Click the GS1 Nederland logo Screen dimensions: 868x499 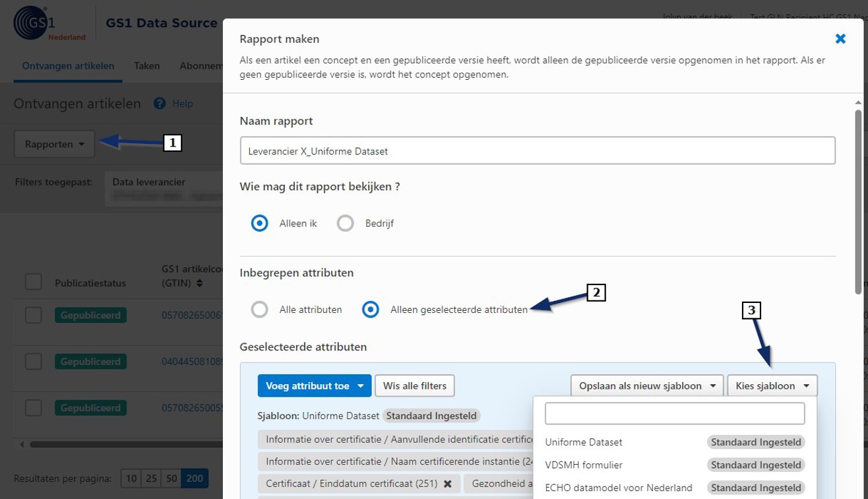coord(50,24)
